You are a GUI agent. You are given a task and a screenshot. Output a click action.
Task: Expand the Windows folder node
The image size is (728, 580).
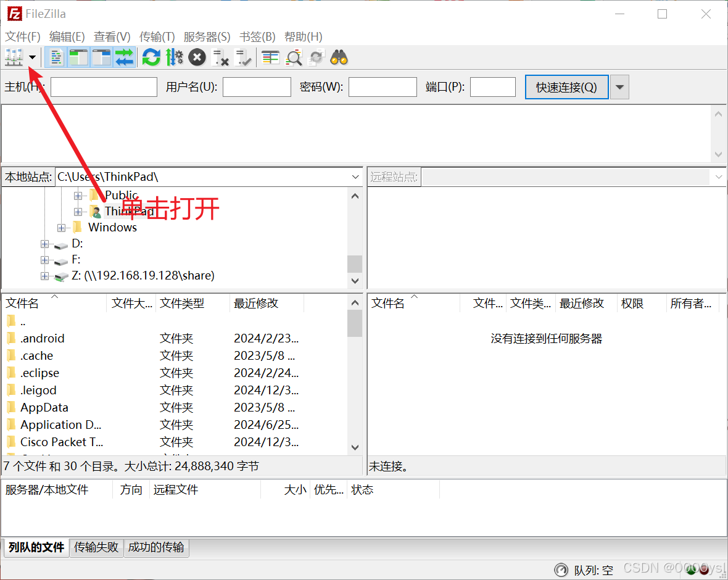[x=61, y=228]
